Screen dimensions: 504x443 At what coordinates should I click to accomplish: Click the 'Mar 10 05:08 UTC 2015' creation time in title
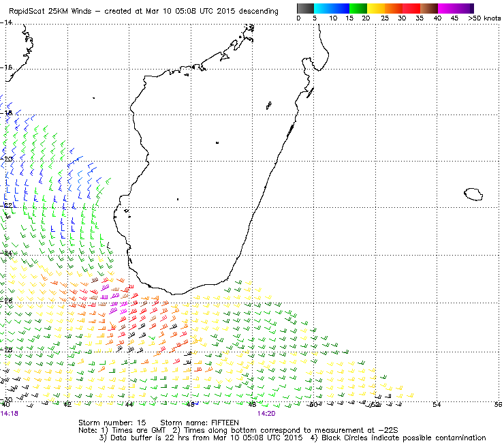click(x=191, y=12)
